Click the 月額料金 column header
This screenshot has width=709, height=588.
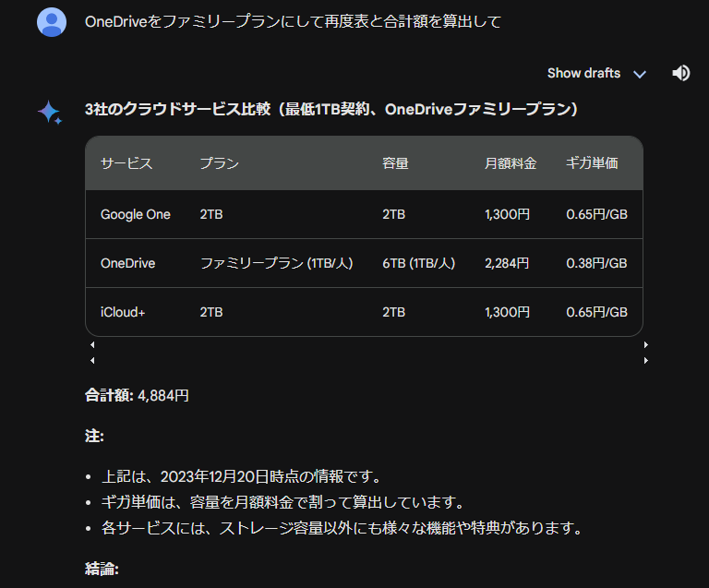511,163
